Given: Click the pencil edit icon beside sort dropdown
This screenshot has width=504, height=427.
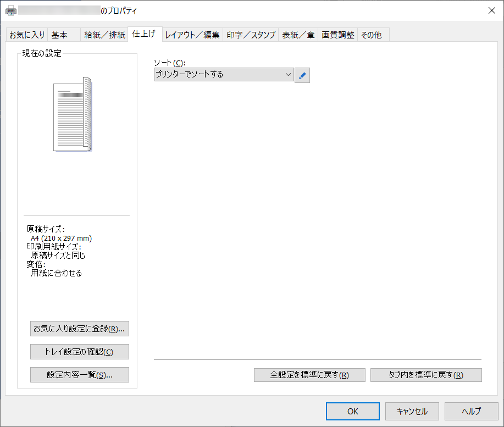Looking at the screenshot, I should pos(302,75).
